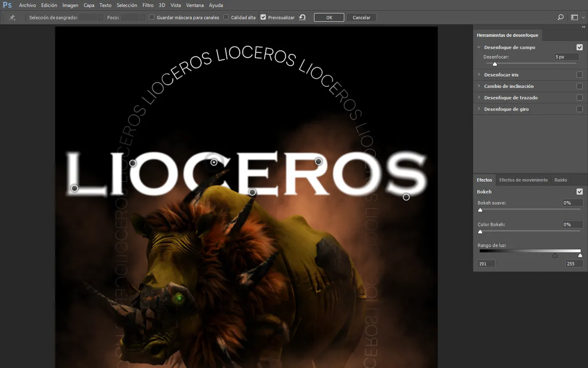The image size is (588, 368).
Task: Expand the Desenfoque de giro section
Action: coord(479,109)
